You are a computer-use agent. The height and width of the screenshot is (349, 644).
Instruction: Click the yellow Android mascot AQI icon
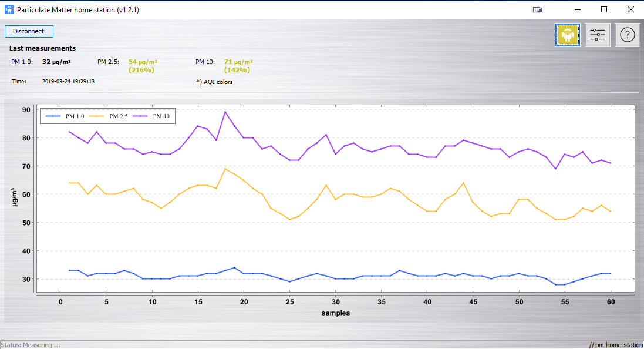pos(568,35)
